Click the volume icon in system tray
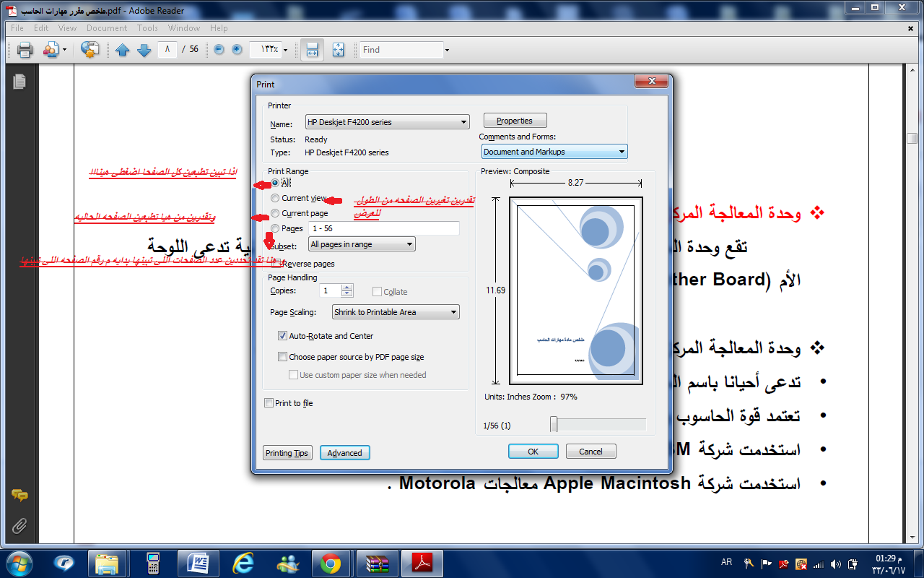The height and width of the screenshot is (578, 924). tap(836, 563)
